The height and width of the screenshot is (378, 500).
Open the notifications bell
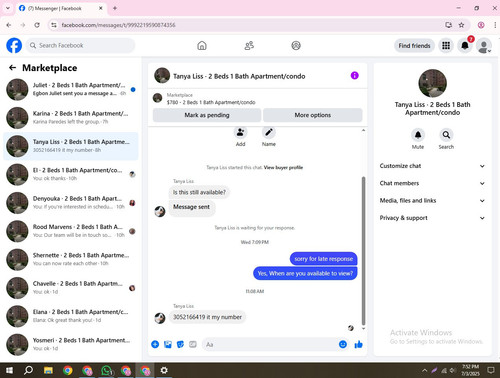tap(465, 46)
